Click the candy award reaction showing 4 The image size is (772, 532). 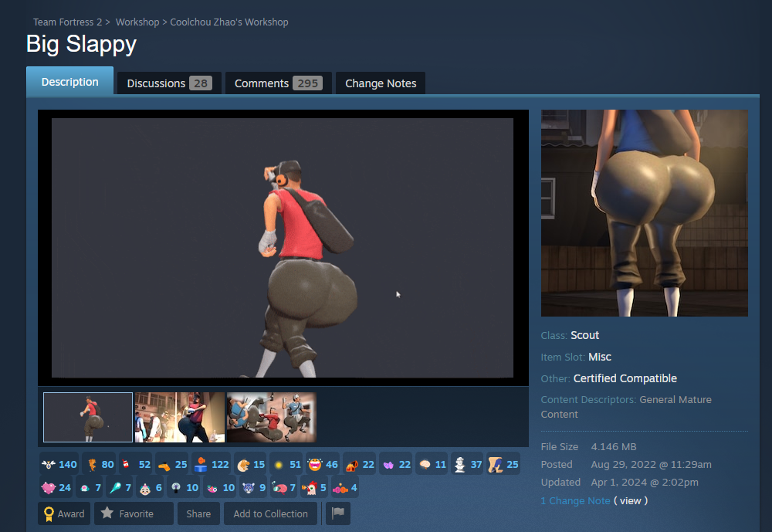[x=344, y=488]
